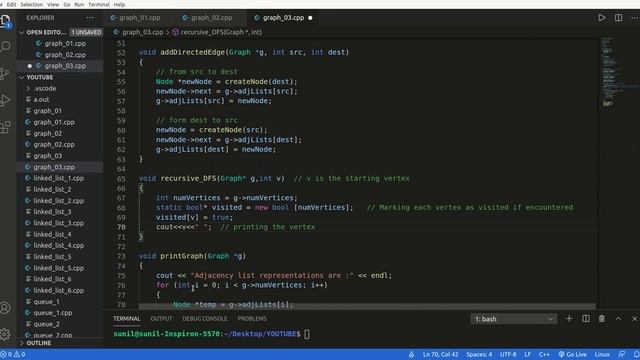Open the Run menu
640x360 pixels.
click(x=79, y=4)
